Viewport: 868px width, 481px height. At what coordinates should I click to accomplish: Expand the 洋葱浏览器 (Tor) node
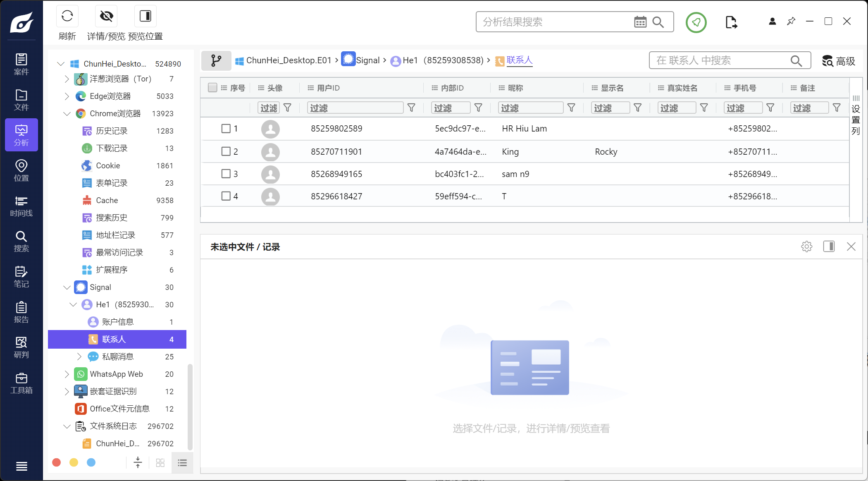click(x=67, y=79)
